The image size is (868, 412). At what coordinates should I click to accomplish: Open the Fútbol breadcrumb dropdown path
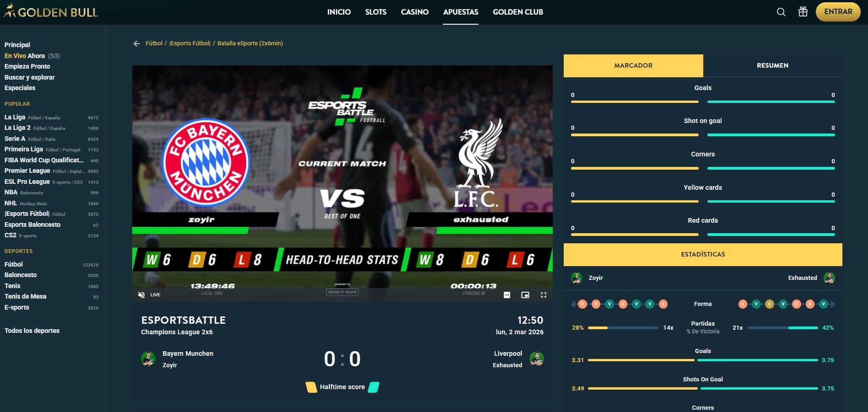154,43
